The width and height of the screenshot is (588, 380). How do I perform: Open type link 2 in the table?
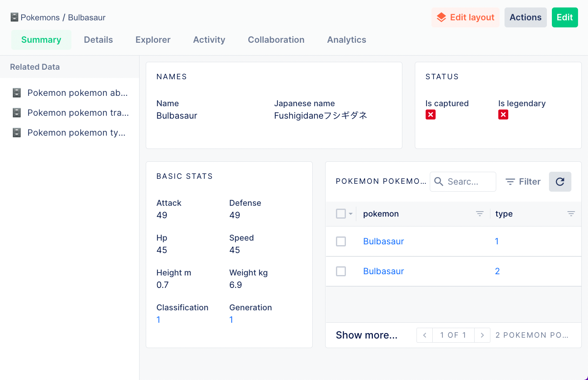tap(497, 271)
